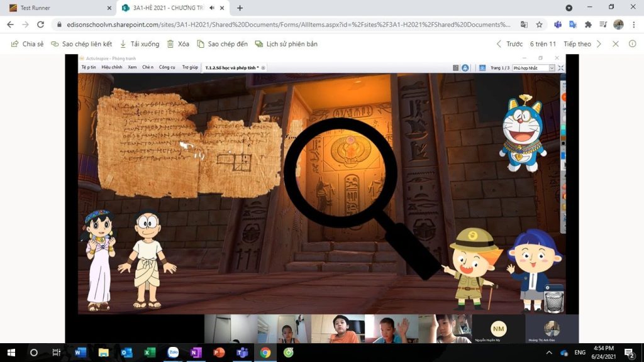644x362 pixels.
Task: Go to previous file with Trước
Action: coord(509,44)
